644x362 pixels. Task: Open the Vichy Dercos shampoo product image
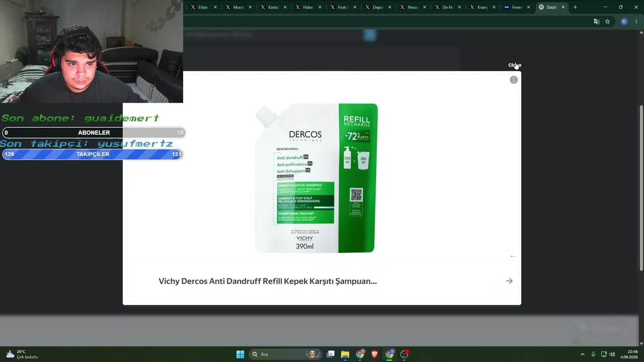[316, 178]
